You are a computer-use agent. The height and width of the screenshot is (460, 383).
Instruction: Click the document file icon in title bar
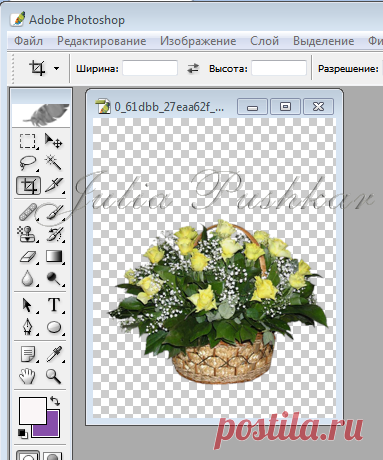[103, 106]
